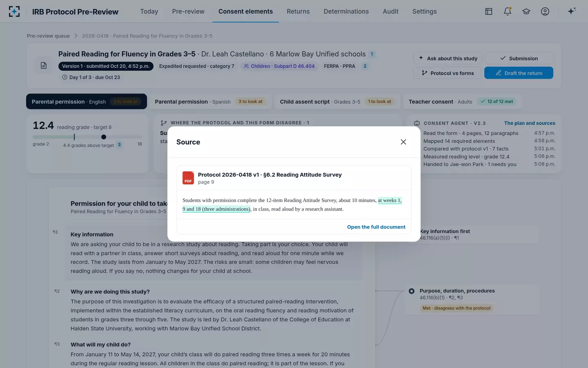Open the Returns tab
Screen dimensions: 588x368
point(298,11)
